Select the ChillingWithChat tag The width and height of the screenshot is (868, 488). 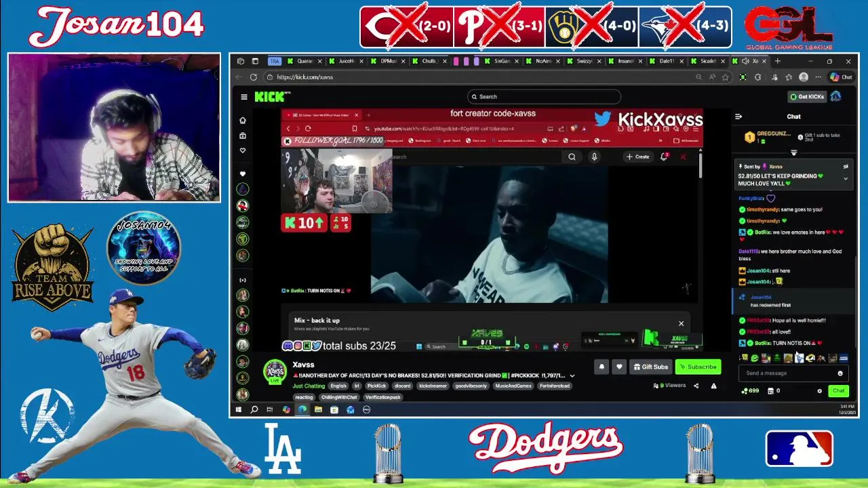(339, 397)
